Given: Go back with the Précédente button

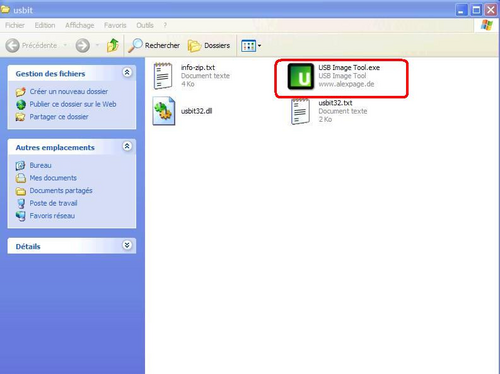Looking at the screenshot, I should click(x=31, y=45).
